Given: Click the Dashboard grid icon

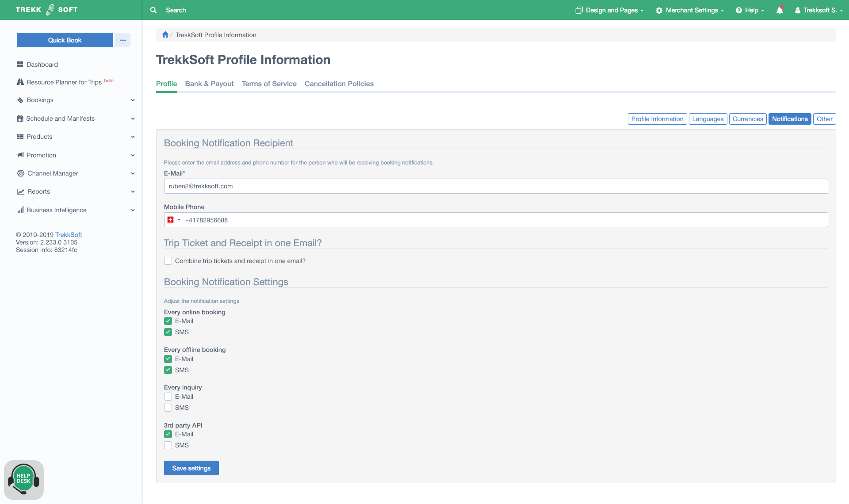Looking at the screenshot, I should [20, 65].
